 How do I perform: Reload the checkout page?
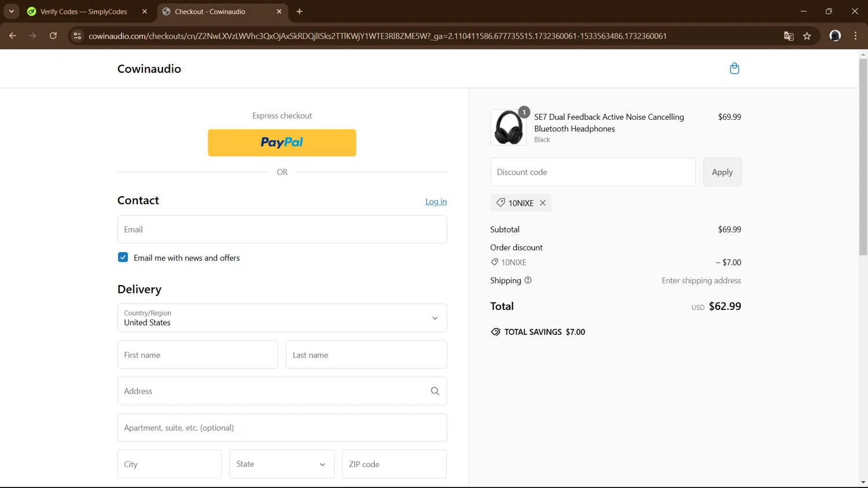point(53,36)
